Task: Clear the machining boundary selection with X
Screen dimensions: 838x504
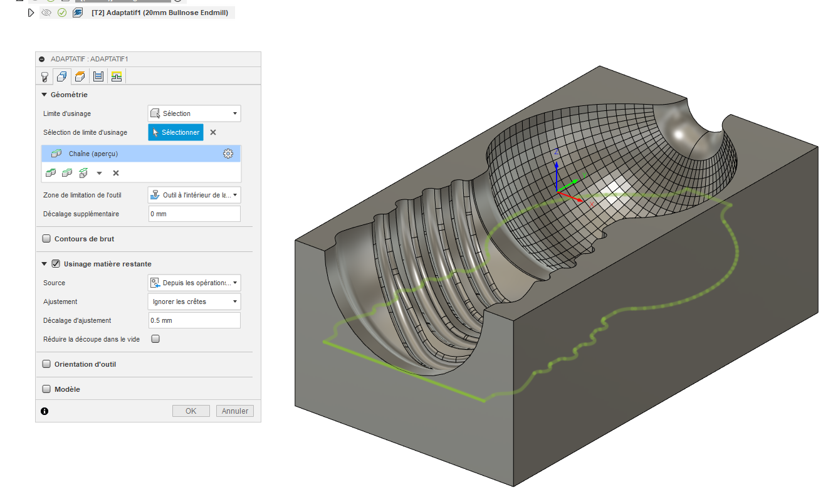Action: click(x=213, y=132)
